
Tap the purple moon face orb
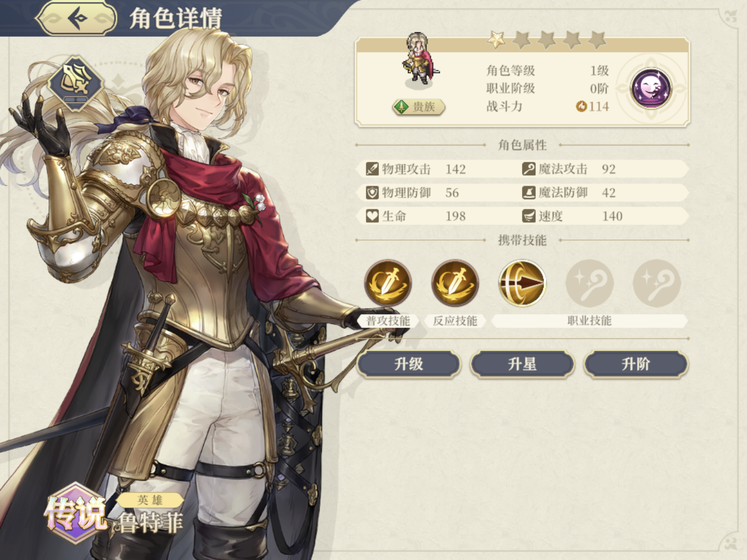tap(651, 89)
